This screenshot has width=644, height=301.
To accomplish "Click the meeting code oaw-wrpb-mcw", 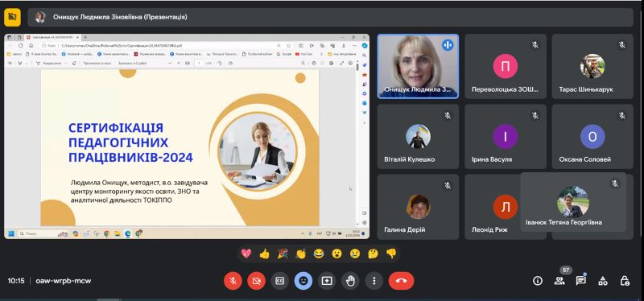I will point(64,281).
